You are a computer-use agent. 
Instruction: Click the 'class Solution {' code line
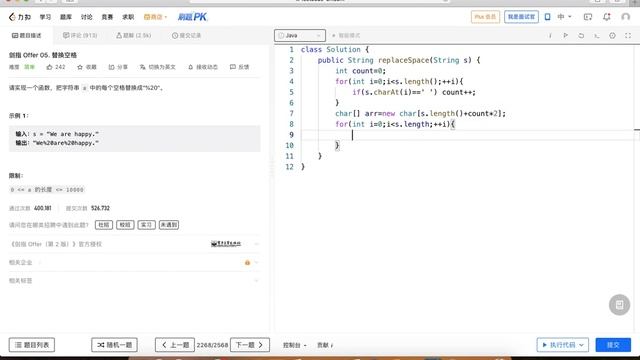tap(334, 49)
